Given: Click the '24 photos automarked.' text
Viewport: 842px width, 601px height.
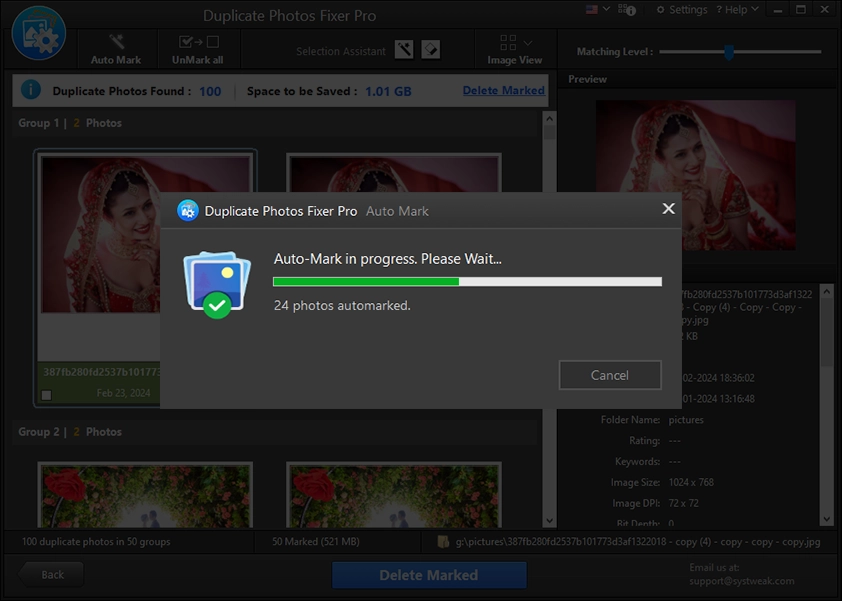Looking at the screenshot, I should coord(342,306).
